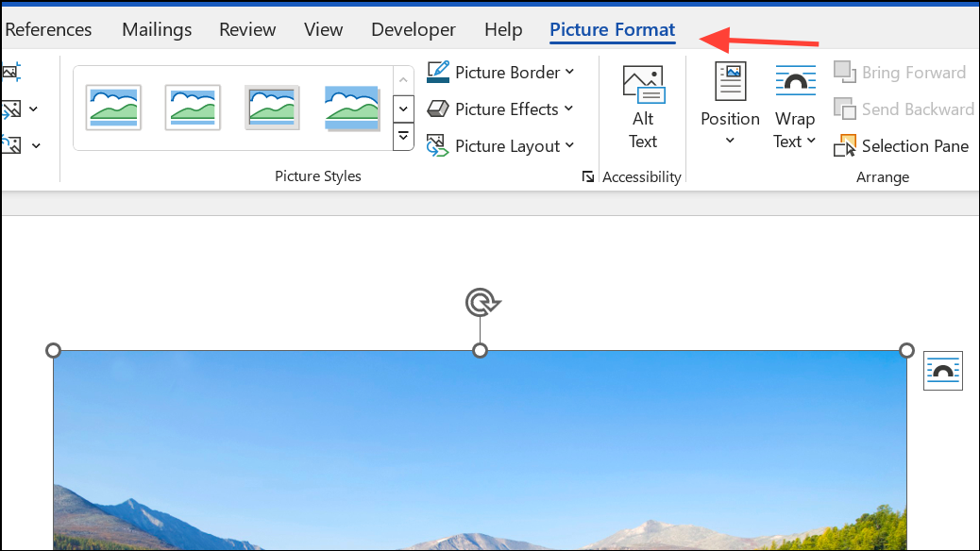Click the Selection Pane icon

point(844,145)
